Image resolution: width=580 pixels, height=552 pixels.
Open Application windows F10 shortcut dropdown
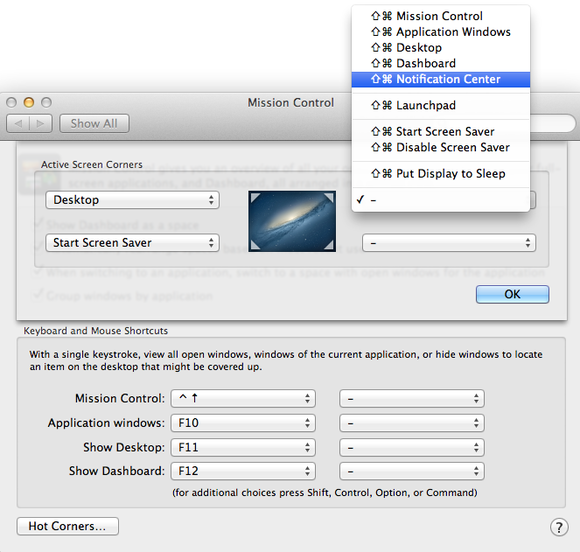[243, 423]
